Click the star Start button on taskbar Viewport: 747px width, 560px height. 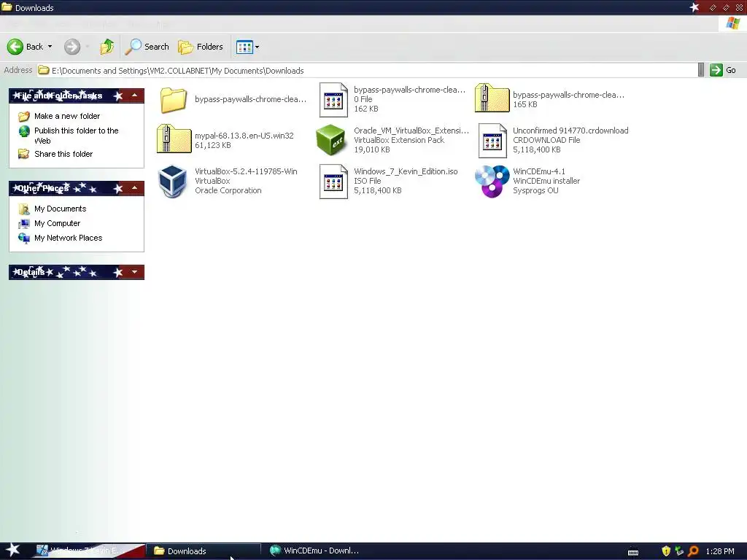[13, 551]
